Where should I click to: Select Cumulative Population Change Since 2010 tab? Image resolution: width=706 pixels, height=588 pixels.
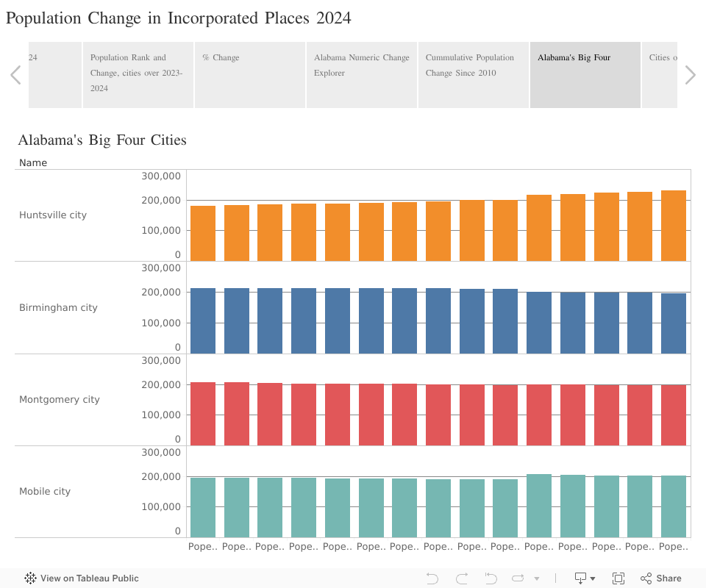click(x=474, y=75)
